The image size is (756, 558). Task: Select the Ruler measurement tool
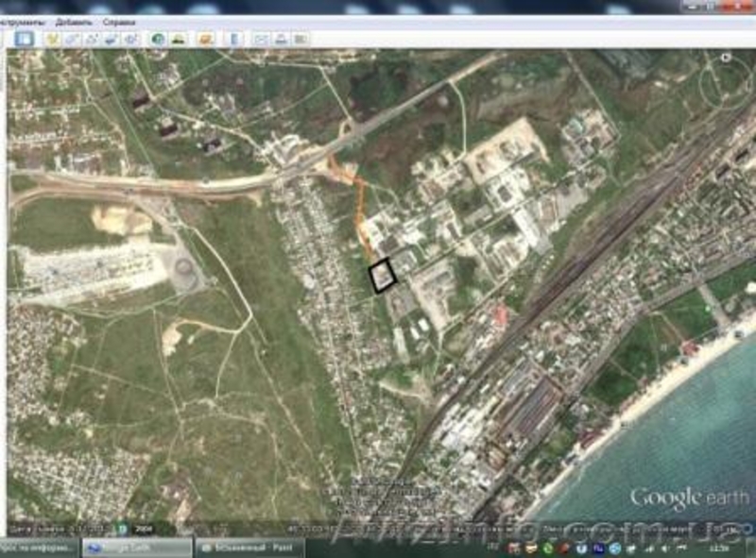232,39
